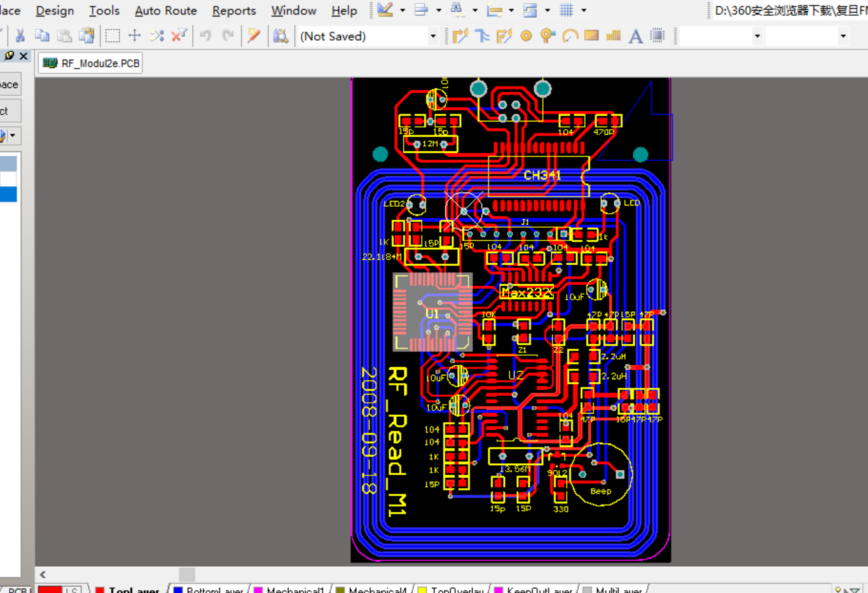Click the red current layer color swatch
868x593 pixels.
click(x=50, y=590)
